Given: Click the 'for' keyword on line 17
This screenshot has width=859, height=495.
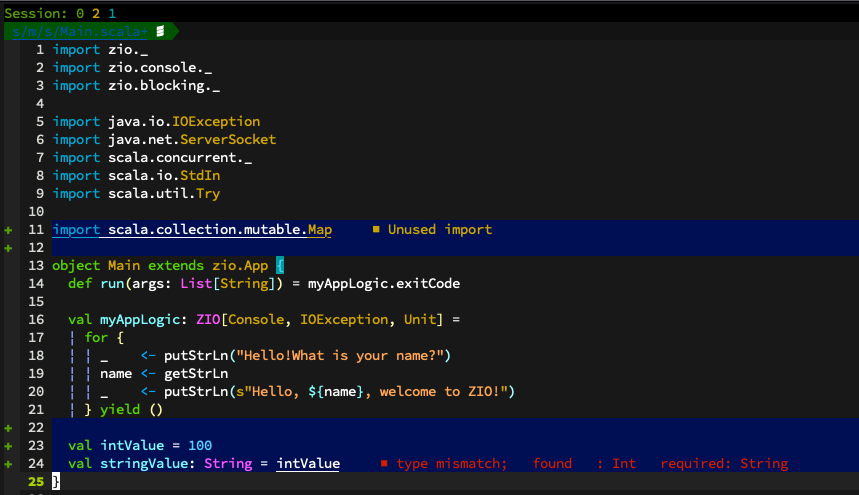Looking at the screenshot, I should (96, 337).
